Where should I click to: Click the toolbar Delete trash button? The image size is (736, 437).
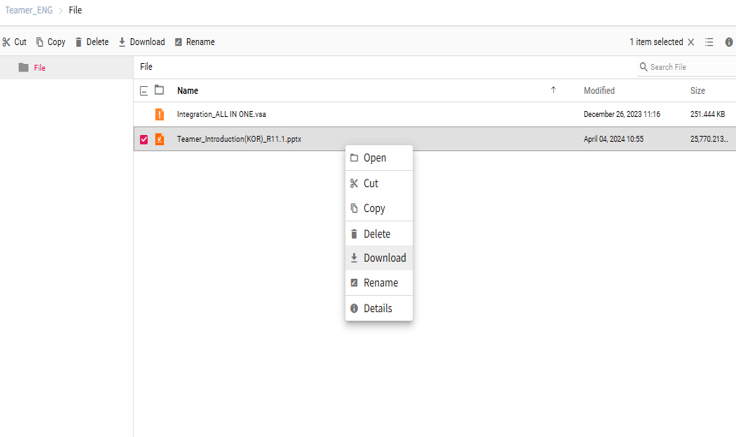point(92,42)
